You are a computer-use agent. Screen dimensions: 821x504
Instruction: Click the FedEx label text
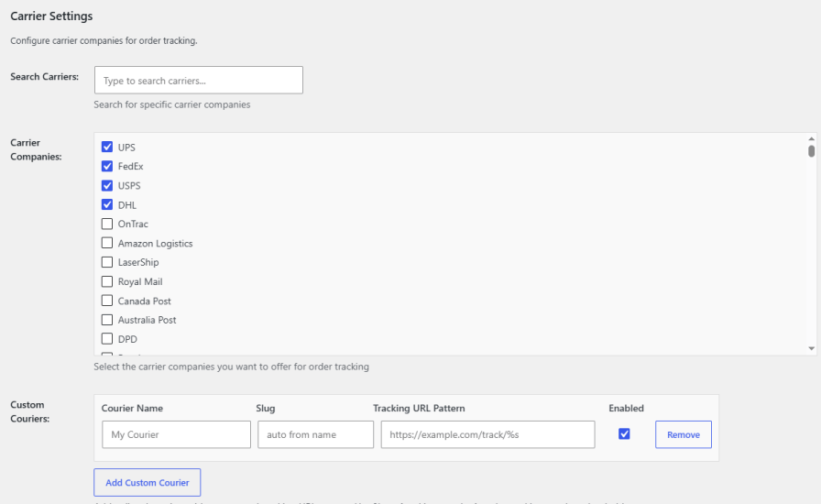point(130,166)
